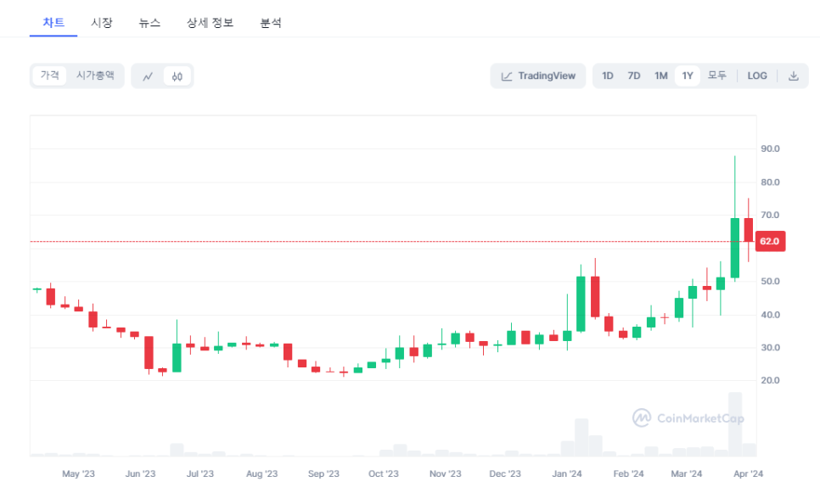Select the 1Y time range

click(688, 76)
